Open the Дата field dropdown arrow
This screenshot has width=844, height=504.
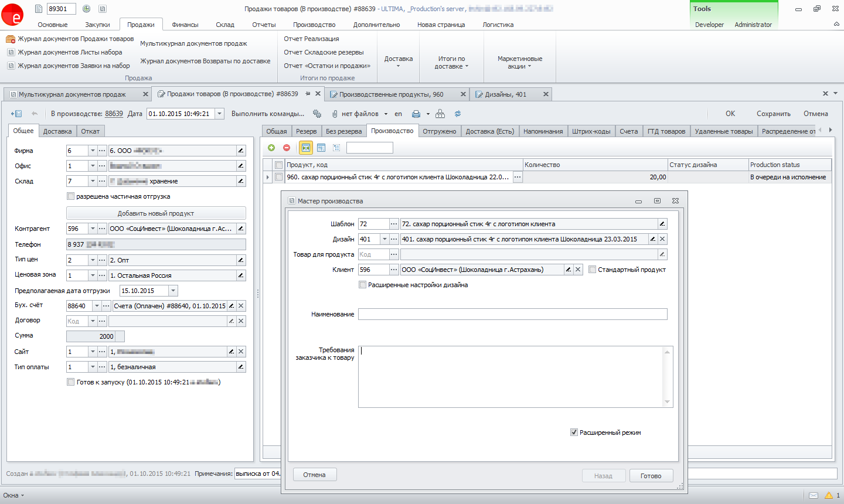coord(219,114)
